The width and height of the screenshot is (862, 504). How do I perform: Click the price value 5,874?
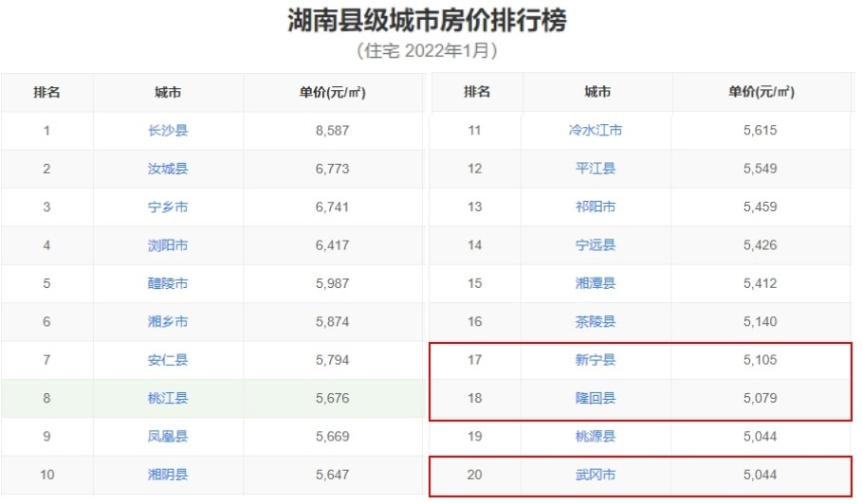[x=332, y=322]
